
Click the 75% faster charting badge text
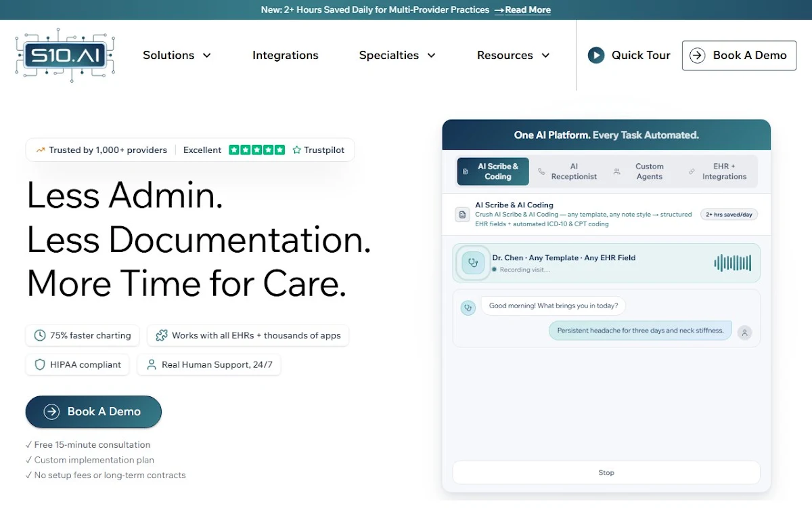pos(91,335)
